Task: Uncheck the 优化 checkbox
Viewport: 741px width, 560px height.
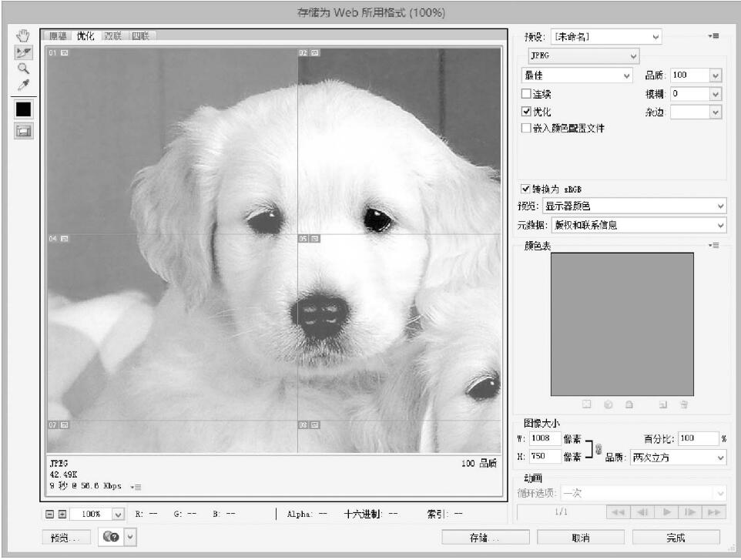Action: [x=527, y=112]
